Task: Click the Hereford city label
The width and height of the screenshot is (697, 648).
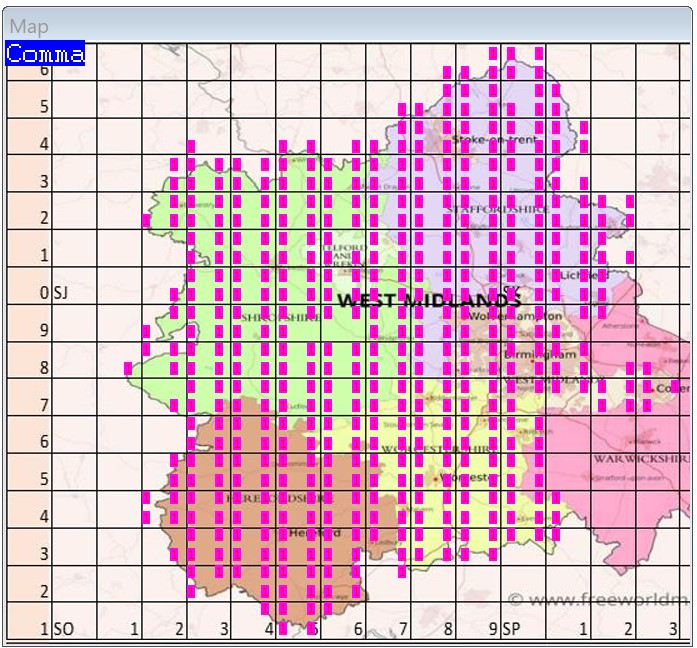Action: pos(314,533)
